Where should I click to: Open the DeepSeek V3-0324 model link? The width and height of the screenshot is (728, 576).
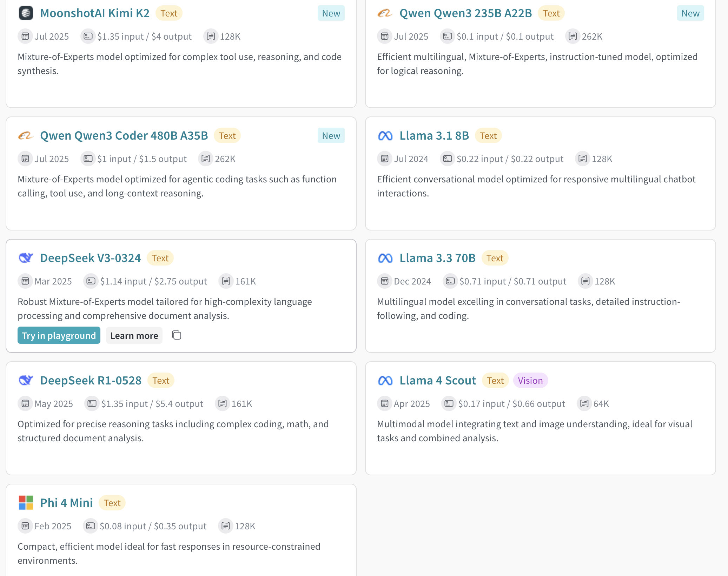click(91, 258)
